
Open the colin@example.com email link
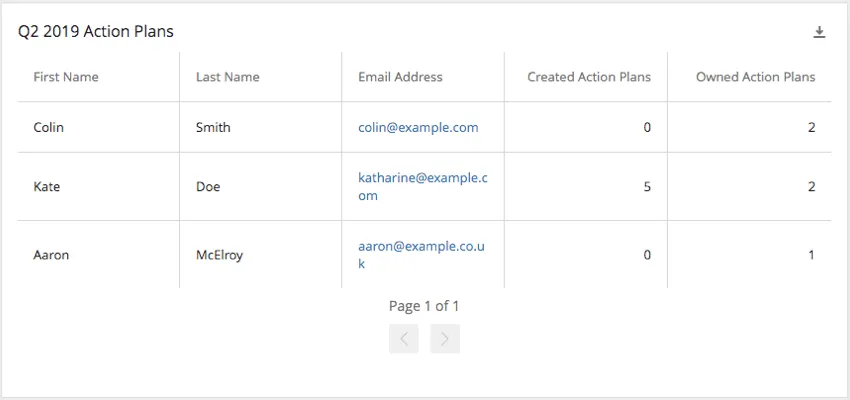click(x=418, y=127)
